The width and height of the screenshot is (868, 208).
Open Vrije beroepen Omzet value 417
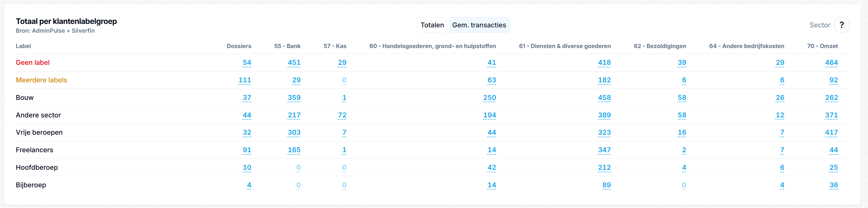(831, 132)
